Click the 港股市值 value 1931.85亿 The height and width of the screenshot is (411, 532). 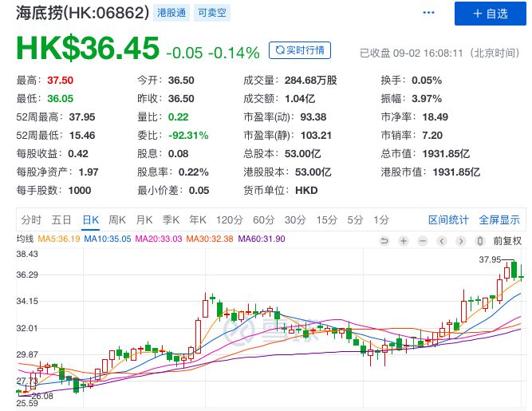(457, 172)
